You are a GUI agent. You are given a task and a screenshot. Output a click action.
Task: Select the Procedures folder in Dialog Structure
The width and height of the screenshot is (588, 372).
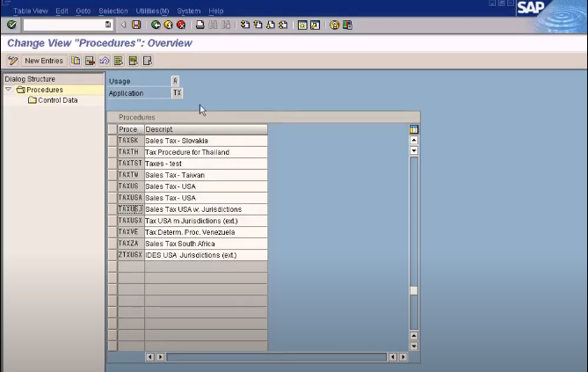point(40,90)
